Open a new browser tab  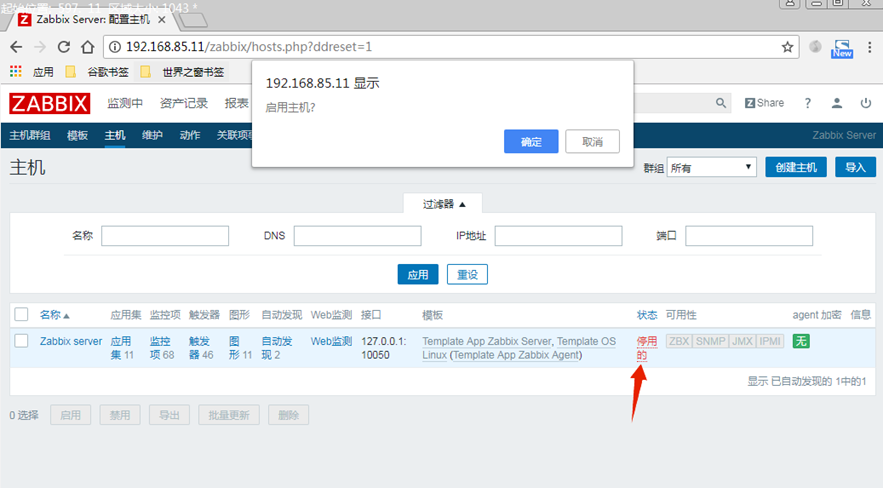click(x=194, y=21)
